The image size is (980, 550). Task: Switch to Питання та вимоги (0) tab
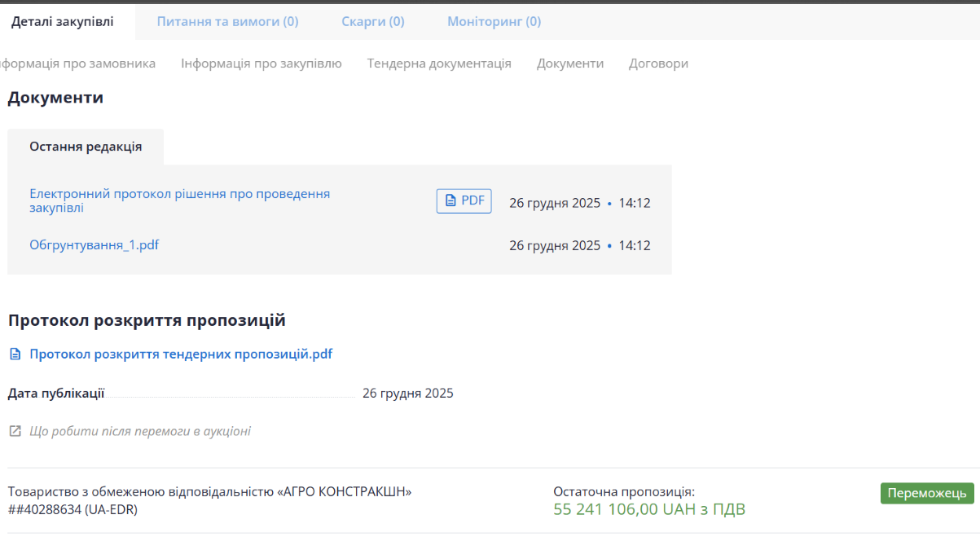[x=227, y=22]
